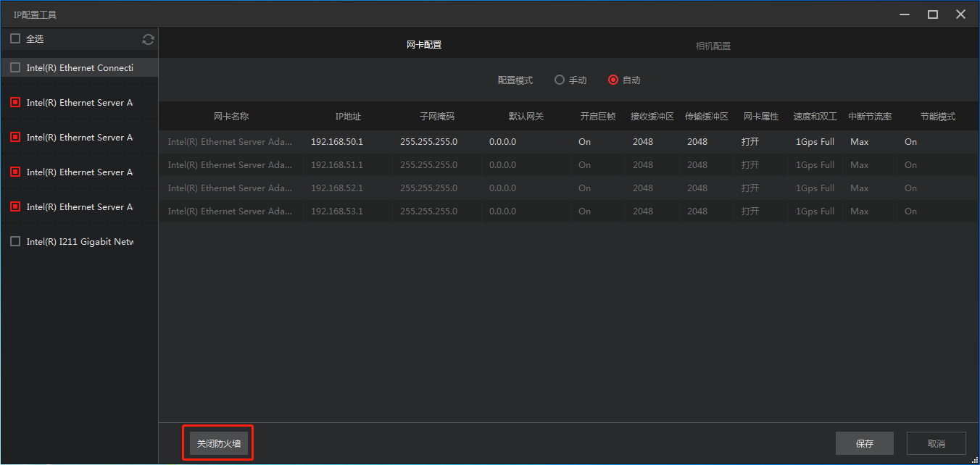Click the 速度和双工 column header
The height and width of the screenshot is (465, 980).
point(815,117)
